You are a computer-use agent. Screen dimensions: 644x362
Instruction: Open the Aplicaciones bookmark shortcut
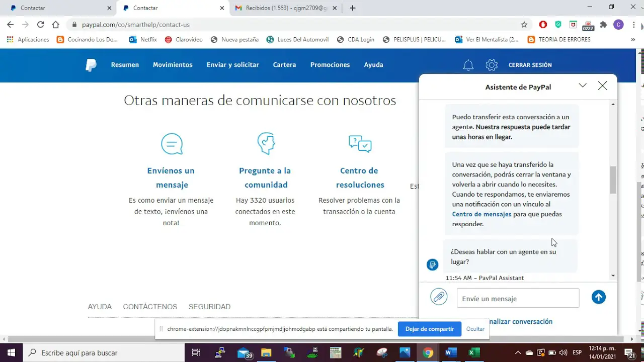[28, 39]
